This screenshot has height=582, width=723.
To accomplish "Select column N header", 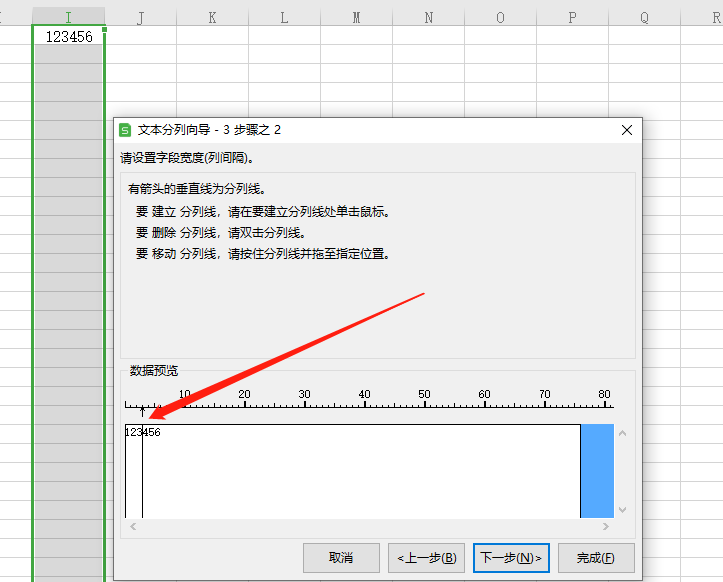I will click(428, 17).
